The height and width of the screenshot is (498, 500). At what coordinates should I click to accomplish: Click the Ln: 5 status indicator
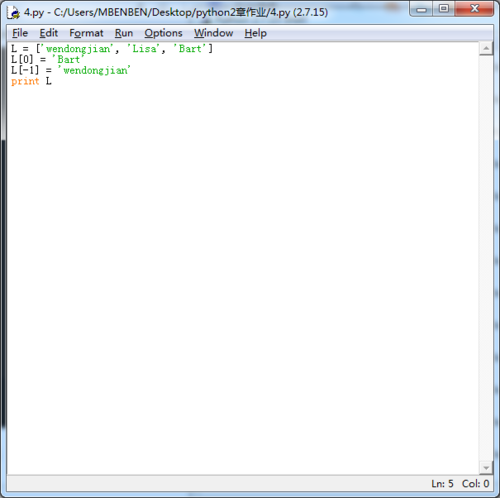click(442, 483)
